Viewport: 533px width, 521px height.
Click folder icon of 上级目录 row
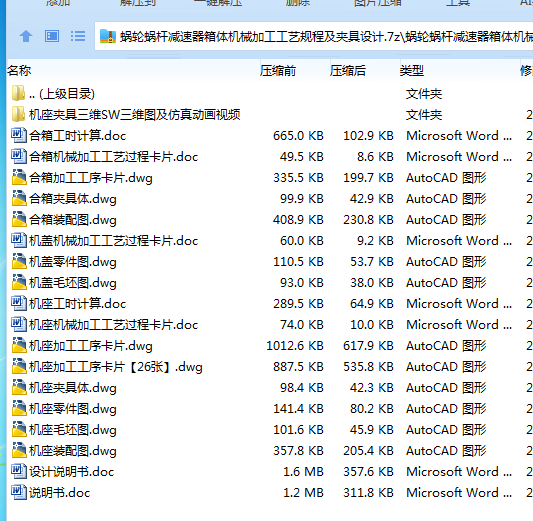click(18, 93)
